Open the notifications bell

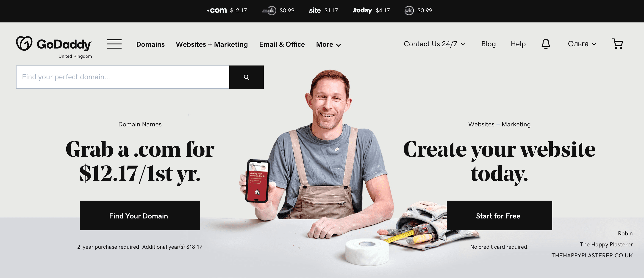[x=546, y=44]
